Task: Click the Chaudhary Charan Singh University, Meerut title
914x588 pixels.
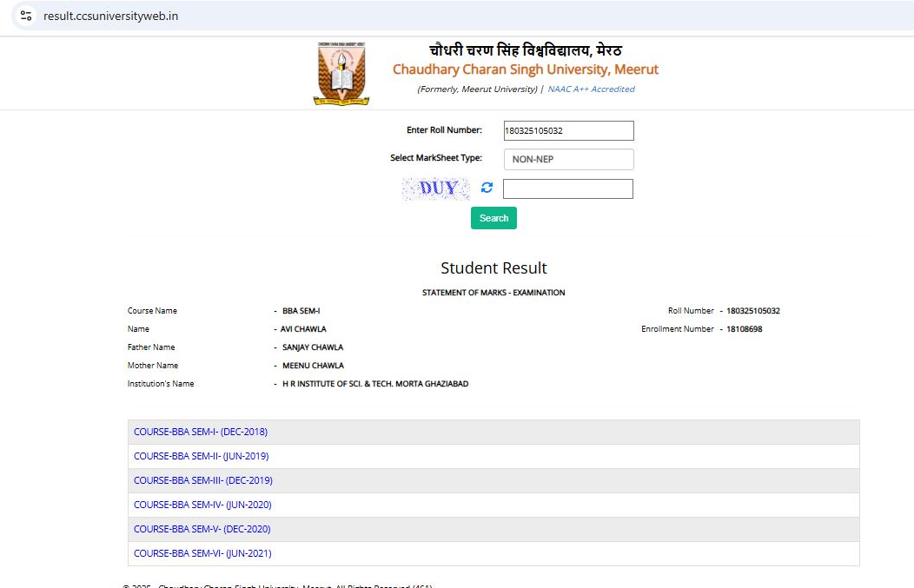Action: coord(525,69)
